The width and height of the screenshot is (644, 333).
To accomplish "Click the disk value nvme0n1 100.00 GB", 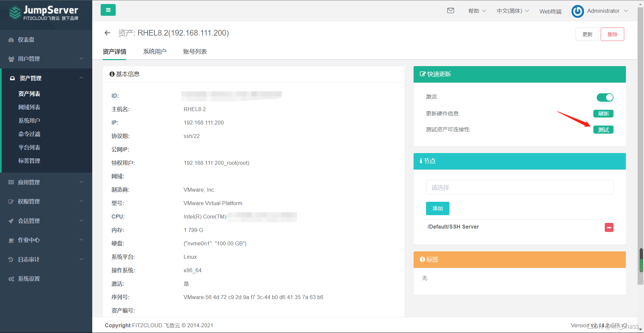I will (215, 243).
